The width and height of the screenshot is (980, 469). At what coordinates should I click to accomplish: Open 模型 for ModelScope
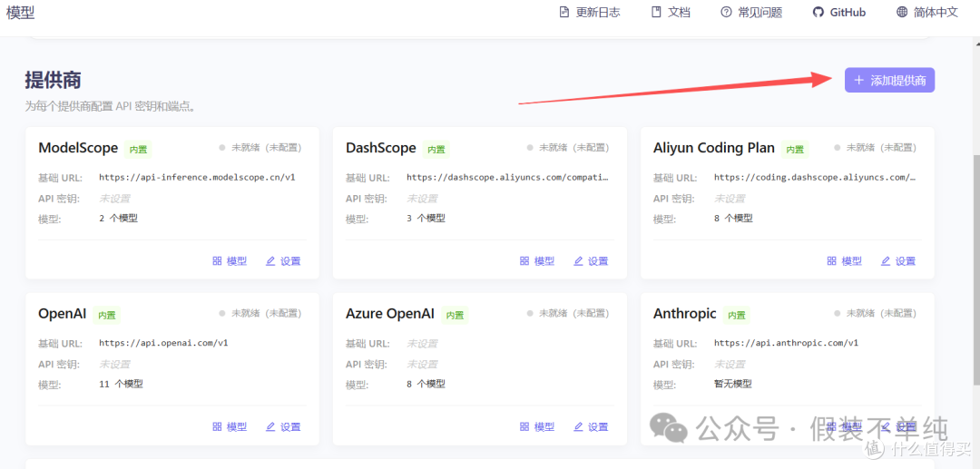[230, 261]
